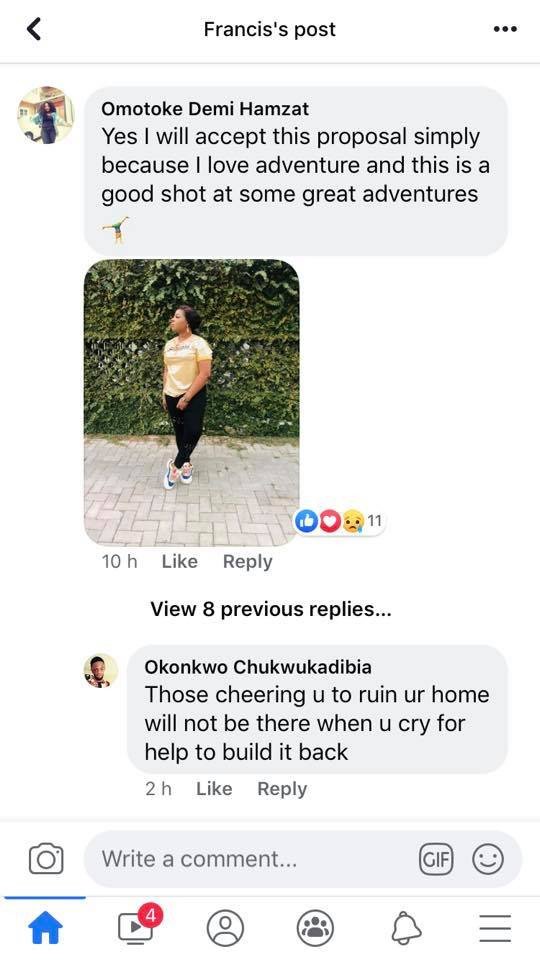
Task: Like Omotoke Demi Hamzat's comment
Action: point(179,561)
